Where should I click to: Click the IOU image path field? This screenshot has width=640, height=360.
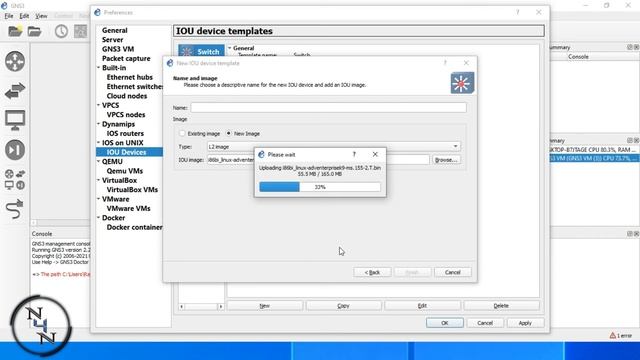point(318,160)
